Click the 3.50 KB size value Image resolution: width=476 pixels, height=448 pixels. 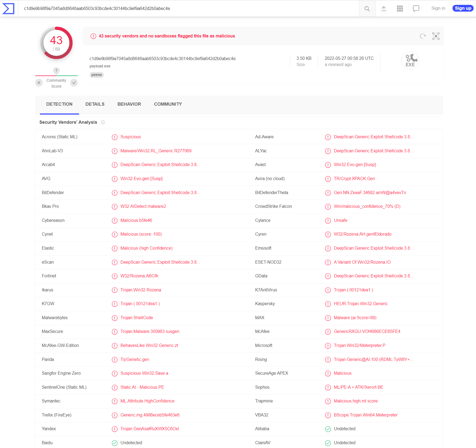tap(304, 58)
